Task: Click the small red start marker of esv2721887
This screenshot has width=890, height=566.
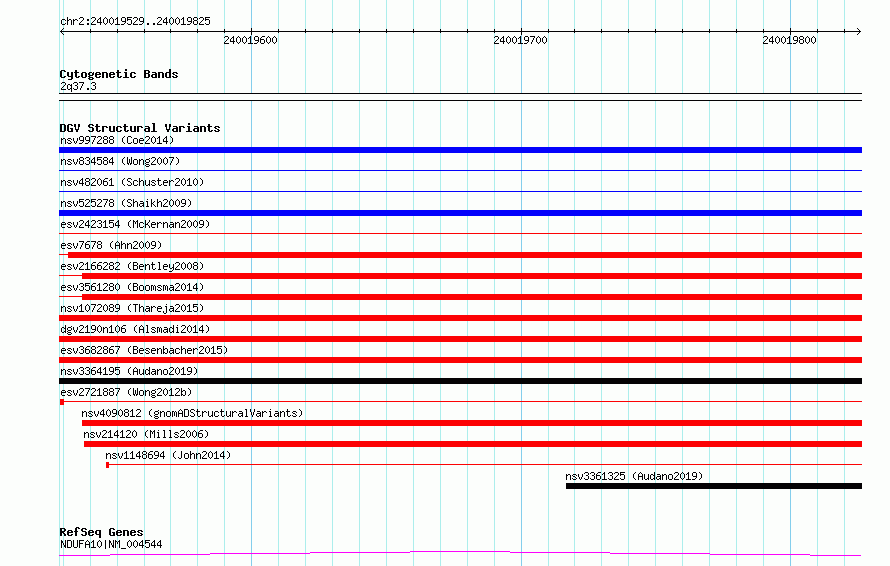Action: (x=62, y=402)
